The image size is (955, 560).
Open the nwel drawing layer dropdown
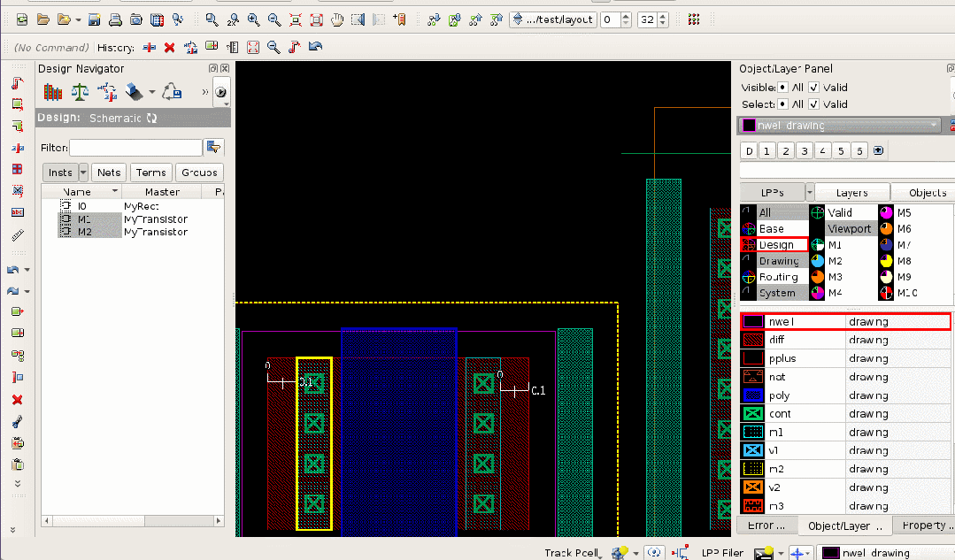click(841, 126)
